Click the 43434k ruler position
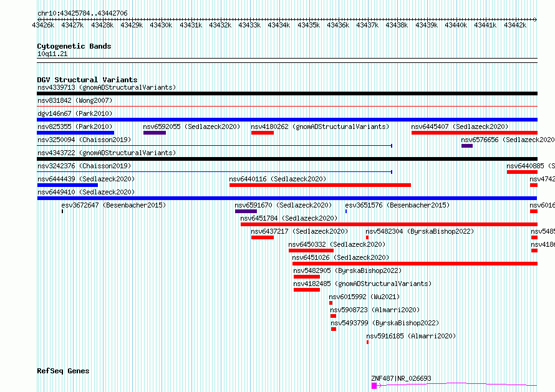Image resolution: width=555 pixels, height=392 pixels. pos(279,25)
